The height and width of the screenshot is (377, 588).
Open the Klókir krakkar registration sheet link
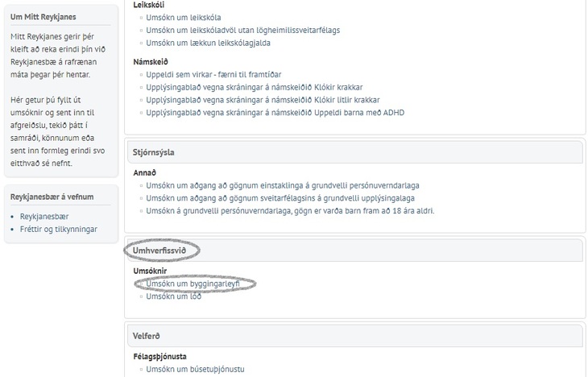[x=255, y=88]
